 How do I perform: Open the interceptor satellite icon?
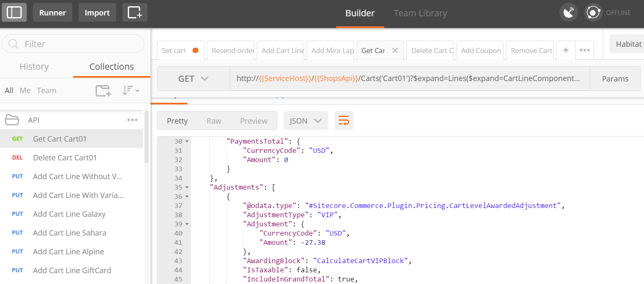[568, 13]
